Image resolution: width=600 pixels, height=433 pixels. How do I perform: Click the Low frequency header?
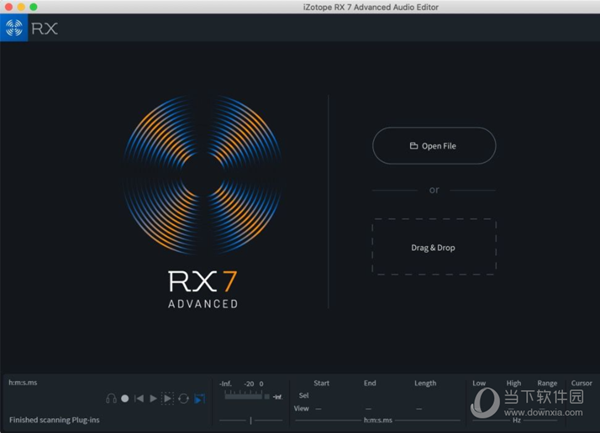click(x=479, y=383)
